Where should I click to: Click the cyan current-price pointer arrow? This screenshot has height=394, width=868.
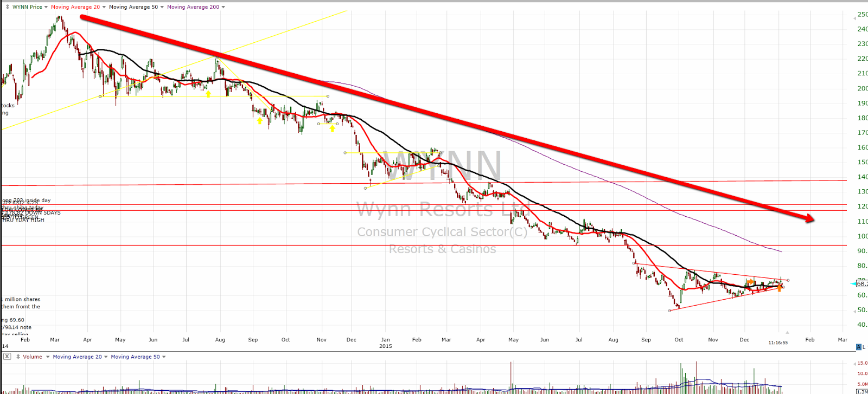pos(853,283)
